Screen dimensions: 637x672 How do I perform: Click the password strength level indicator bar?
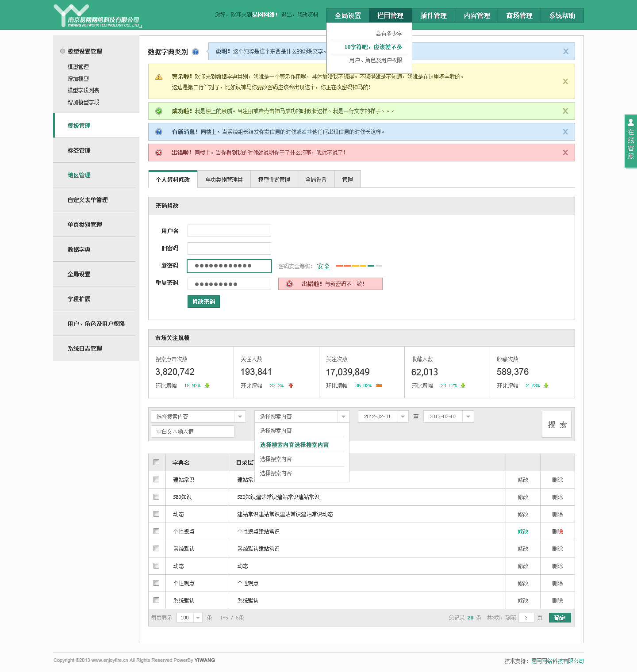click(359, 266)
